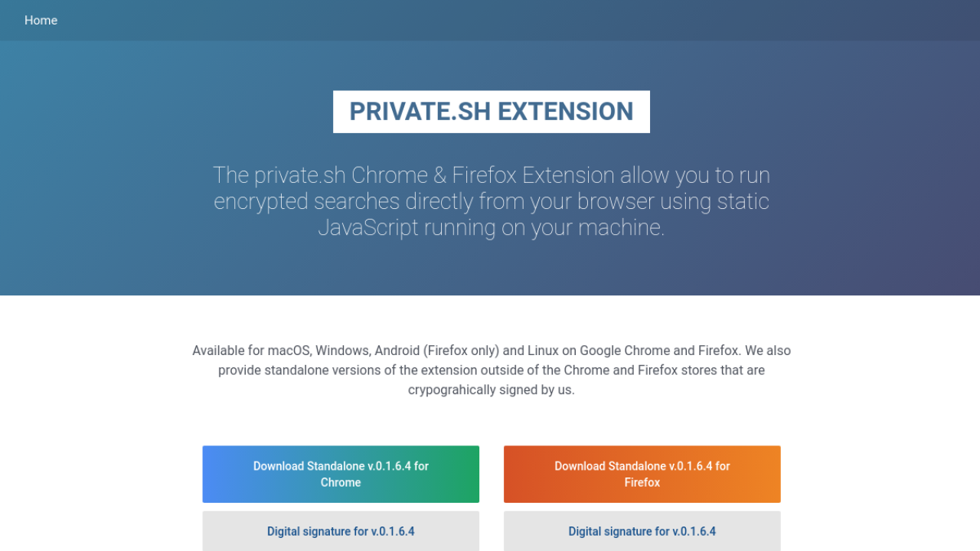Open the digital signature below the Firefox download
The image size is (980, 551).
(x=642, y=531)
